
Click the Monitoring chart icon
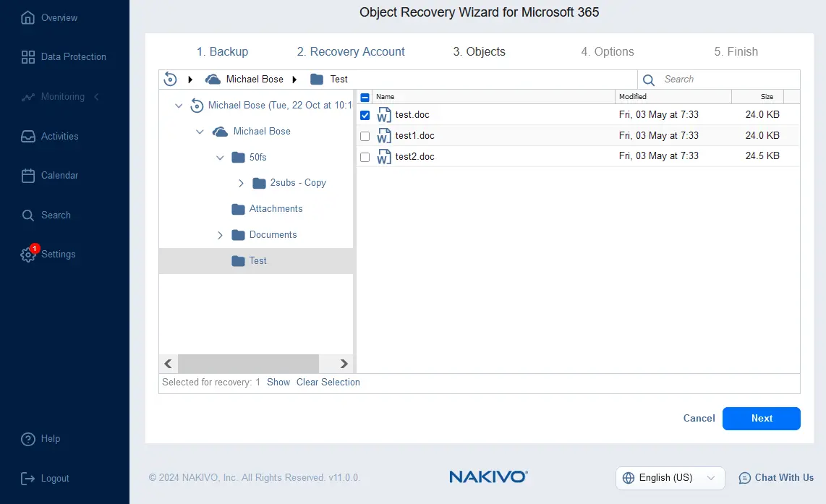(28, 97)
